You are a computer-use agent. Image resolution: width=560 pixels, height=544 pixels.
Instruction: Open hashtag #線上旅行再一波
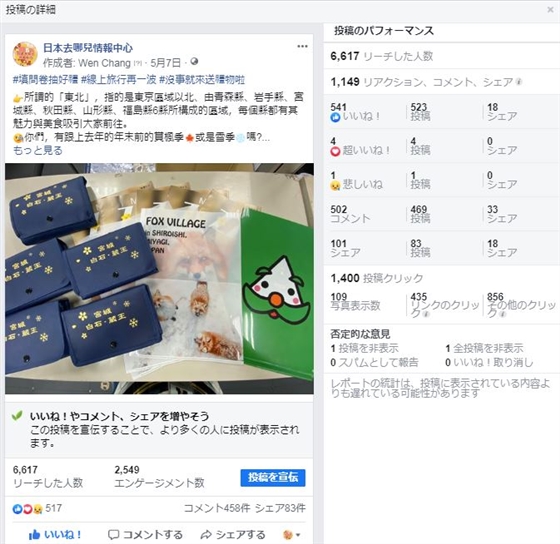click(119, 80)
